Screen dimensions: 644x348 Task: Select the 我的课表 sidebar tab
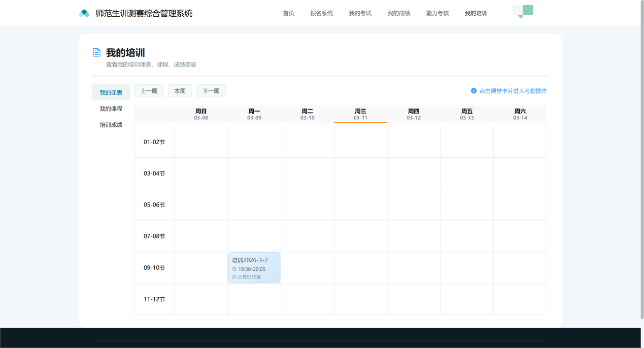pyautogui.click(x=111, y=92)
